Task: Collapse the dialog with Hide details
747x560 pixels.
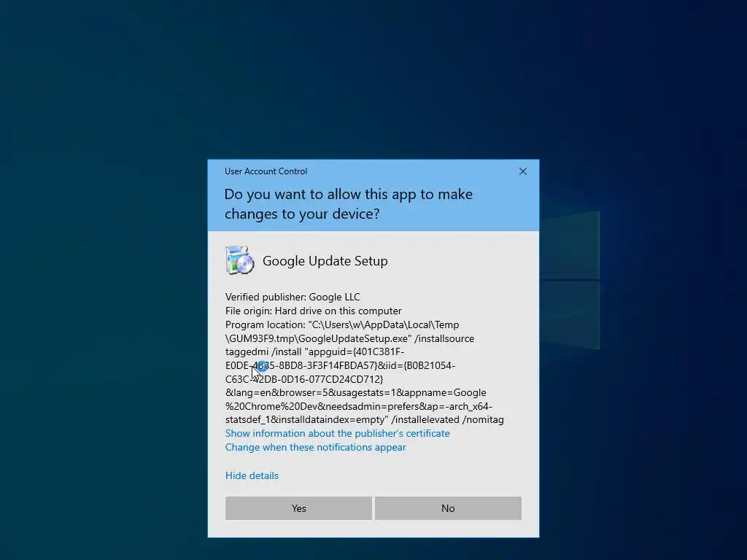Action: tap(252, 475)
